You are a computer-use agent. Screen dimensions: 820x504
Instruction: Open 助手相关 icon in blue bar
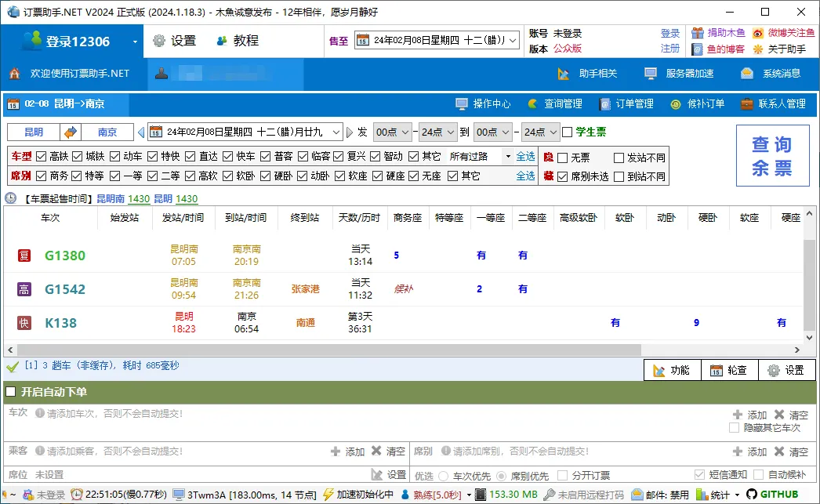[x=563, y=74]
